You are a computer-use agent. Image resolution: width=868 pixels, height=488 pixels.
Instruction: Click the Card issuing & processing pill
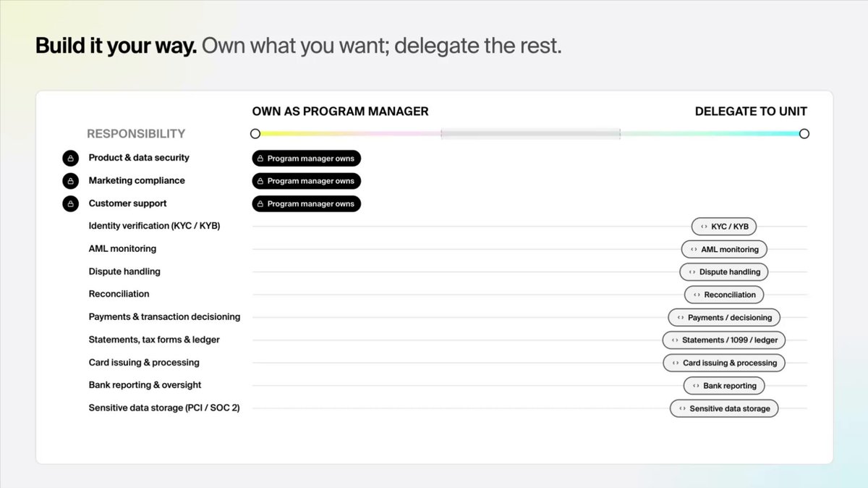coord(724,363)
